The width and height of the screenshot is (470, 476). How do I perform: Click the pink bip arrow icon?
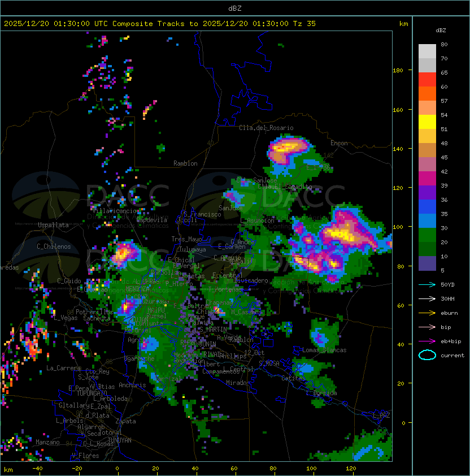click(427, 327)
